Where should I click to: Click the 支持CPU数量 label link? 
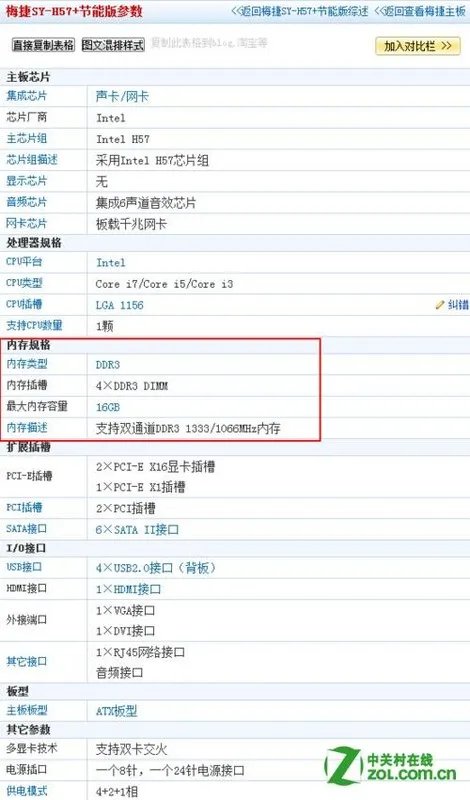pos(34,325)
